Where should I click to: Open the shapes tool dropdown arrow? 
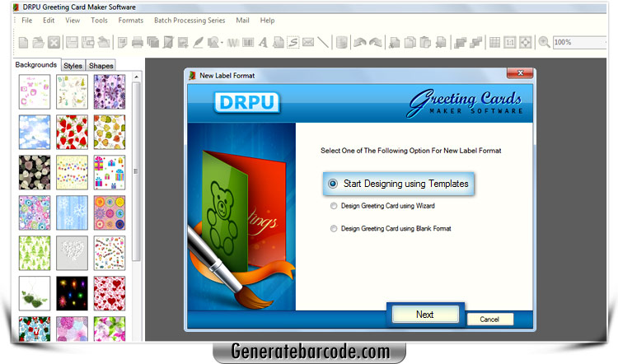[222, 43]
